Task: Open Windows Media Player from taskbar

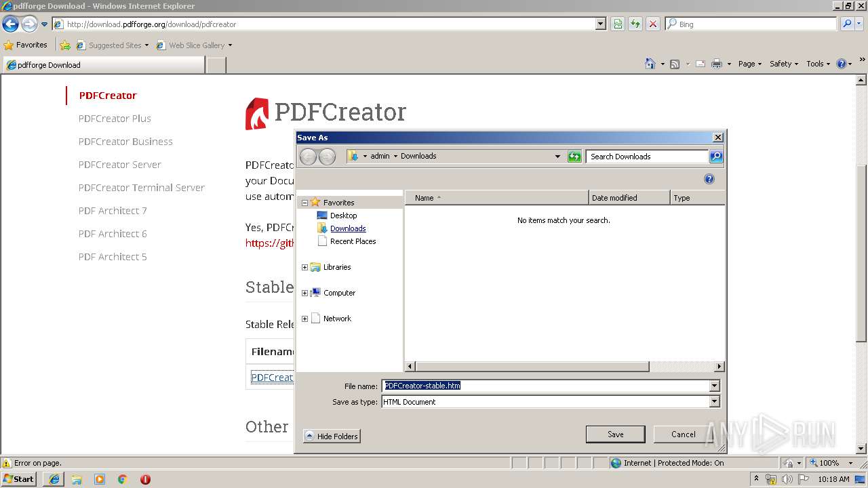Action: pyautogui.click(x=100, y=479)
